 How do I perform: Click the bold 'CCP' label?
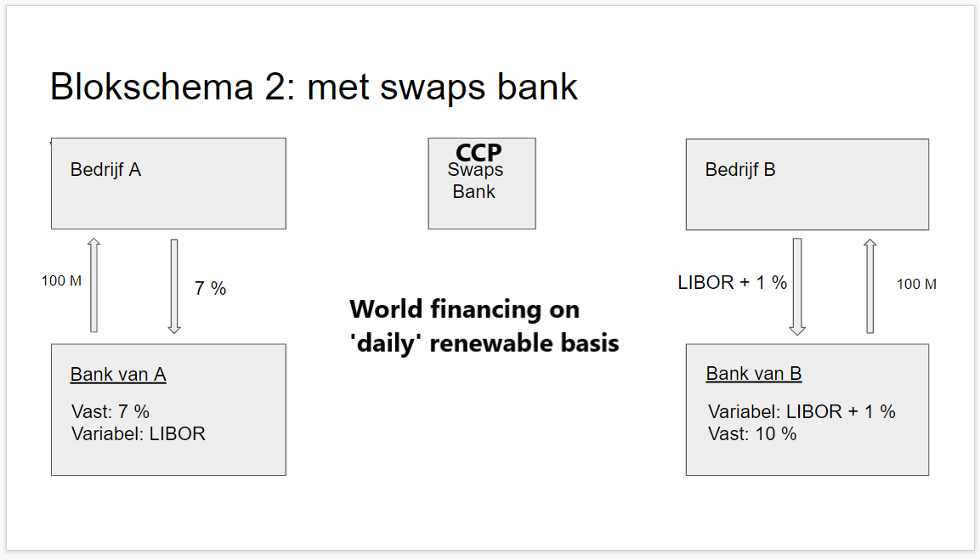click(479, 152)
